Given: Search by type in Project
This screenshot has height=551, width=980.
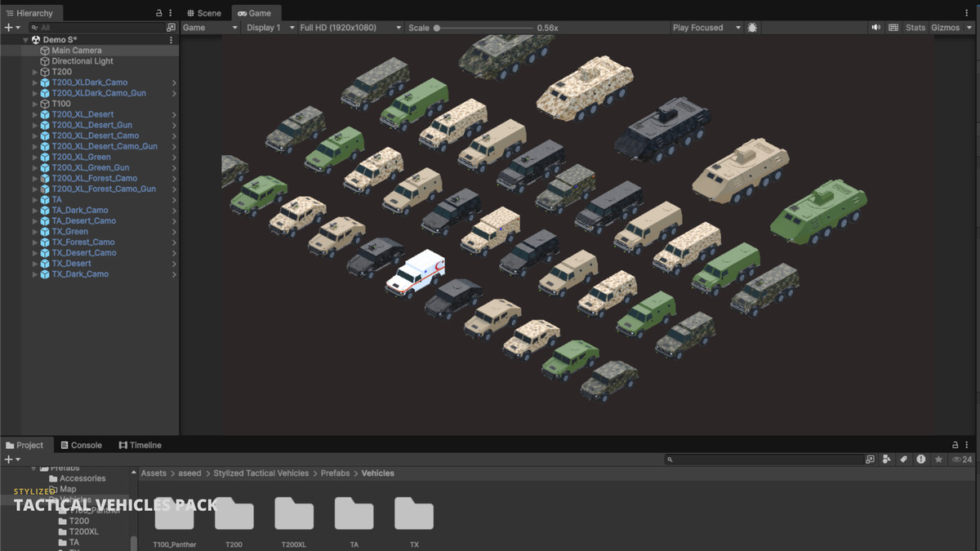Looking at the screenshot, I should click(x=887, y=460).
